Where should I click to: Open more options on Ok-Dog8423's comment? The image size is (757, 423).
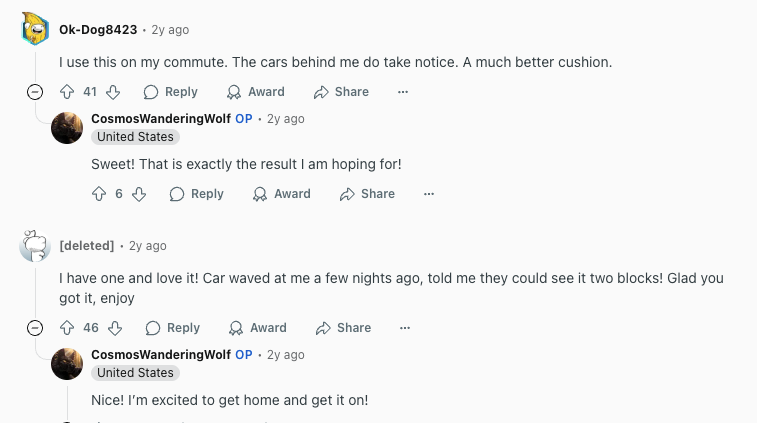403,92
